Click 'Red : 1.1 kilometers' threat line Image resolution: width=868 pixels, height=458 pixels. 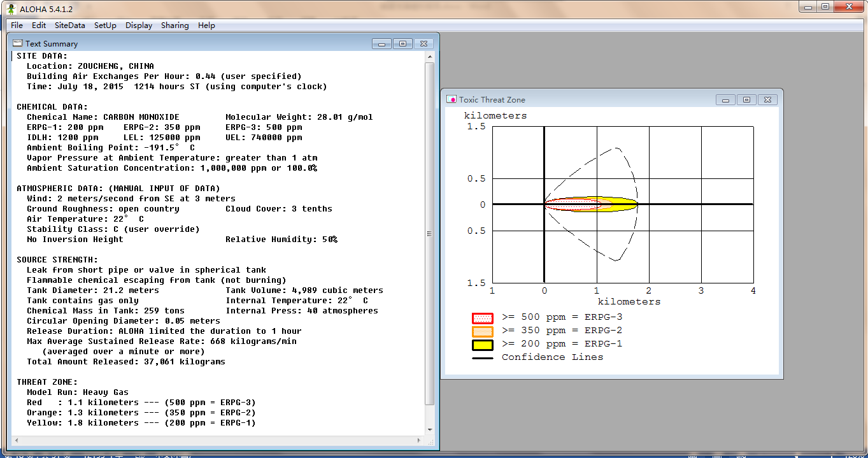coord(141,403)
